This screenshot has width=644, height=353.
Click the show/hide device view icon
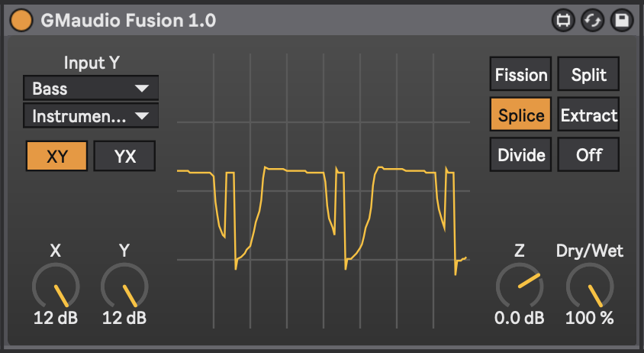(563, 21)
